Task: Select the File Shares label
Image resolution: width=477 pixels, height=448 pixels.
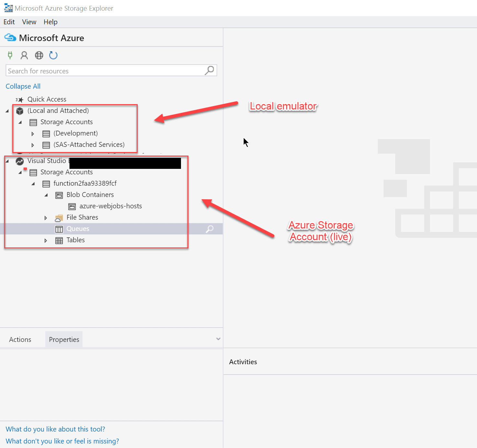Action: [x=82, y=217]
